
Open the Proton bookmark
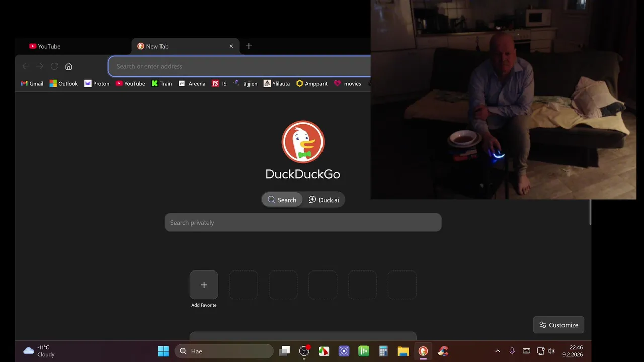coord(97,84)
